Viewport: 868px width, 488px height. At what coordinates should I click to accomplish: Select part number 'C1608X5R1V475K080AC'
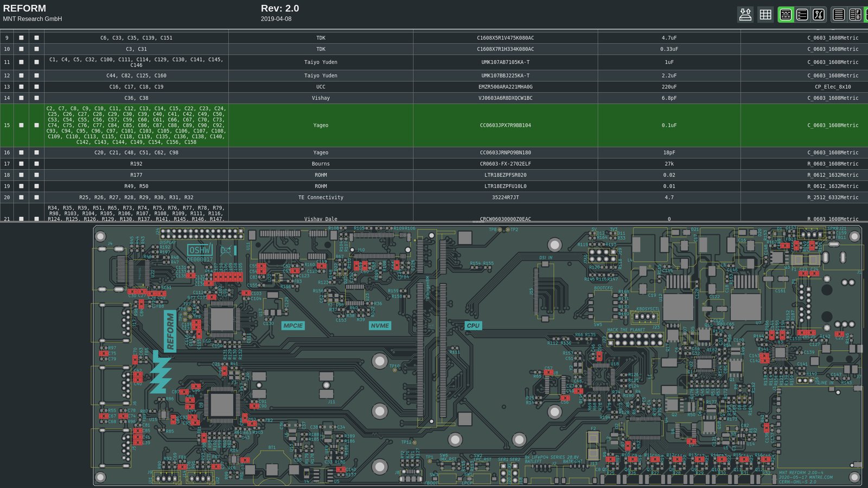click(x=505, y=38)
